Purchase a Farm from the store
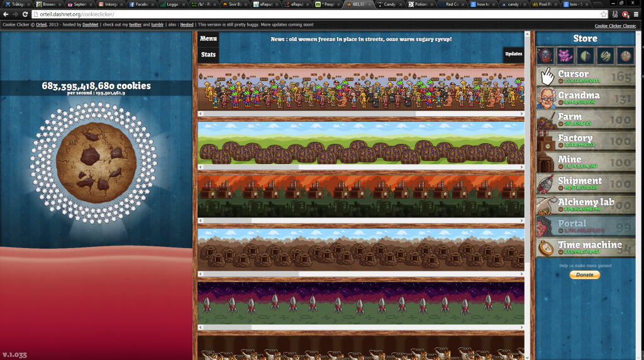644x360 pixels. [586, 119]
